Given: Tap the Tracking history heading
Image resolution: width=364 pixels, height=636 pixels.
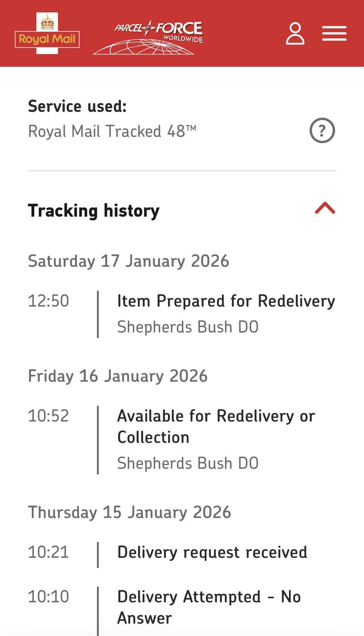Looking at the screenshot, I should (x=94, y=211).
